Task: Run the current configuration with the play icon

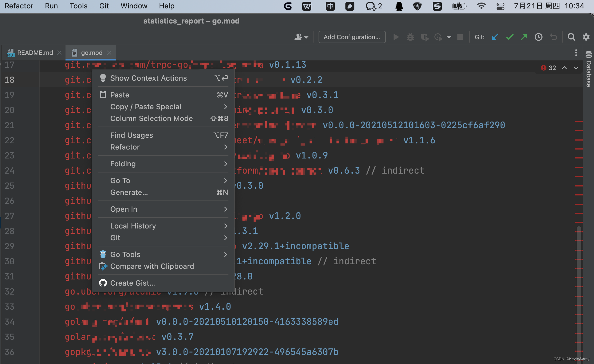Action: pos(396,37)
